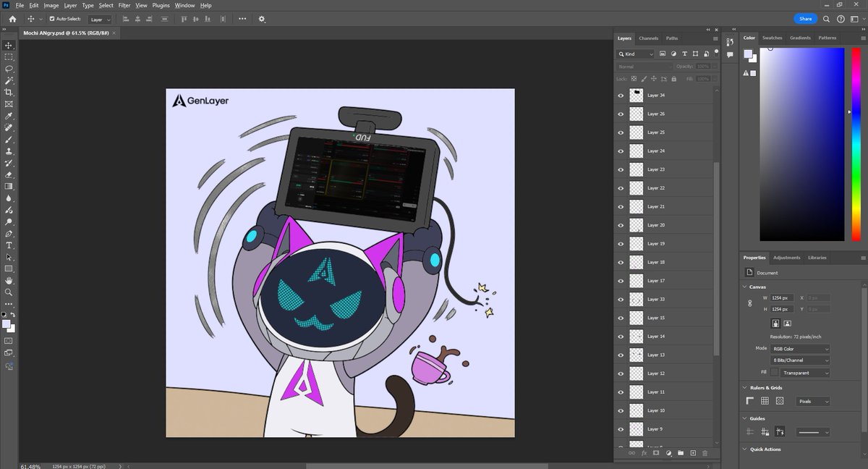Toggle visibility of Layer 22
Viewport: 868px width, 469px height.
point(621,188)
